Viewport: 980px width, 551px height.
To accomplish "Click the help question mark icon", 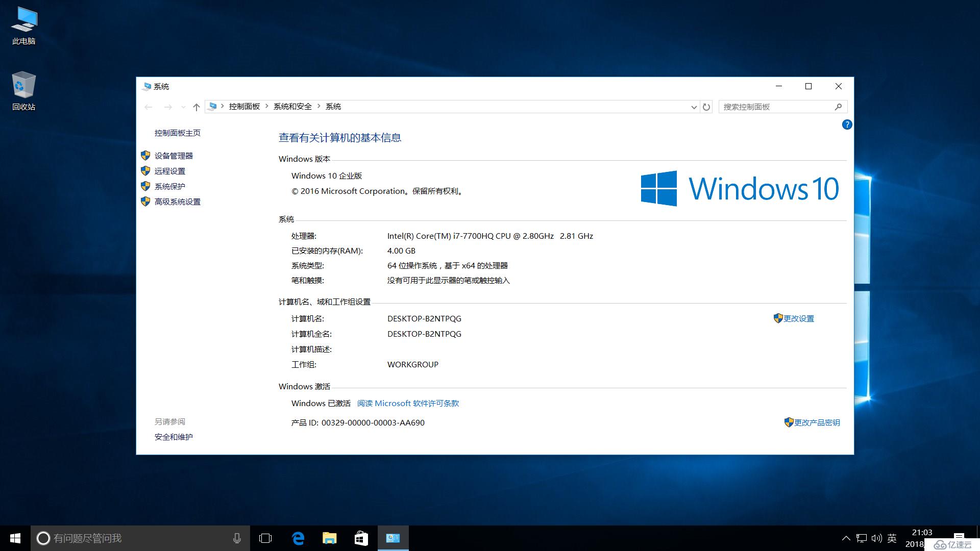I will pos(847,124).
